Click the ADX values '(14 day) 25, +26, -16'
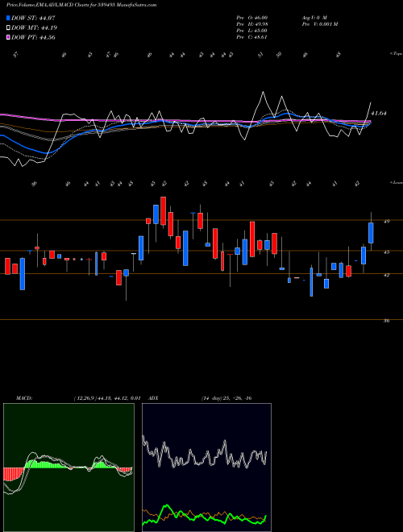This screenshot has height=532, width=403. pyautogui.click(x=226, y=398)
